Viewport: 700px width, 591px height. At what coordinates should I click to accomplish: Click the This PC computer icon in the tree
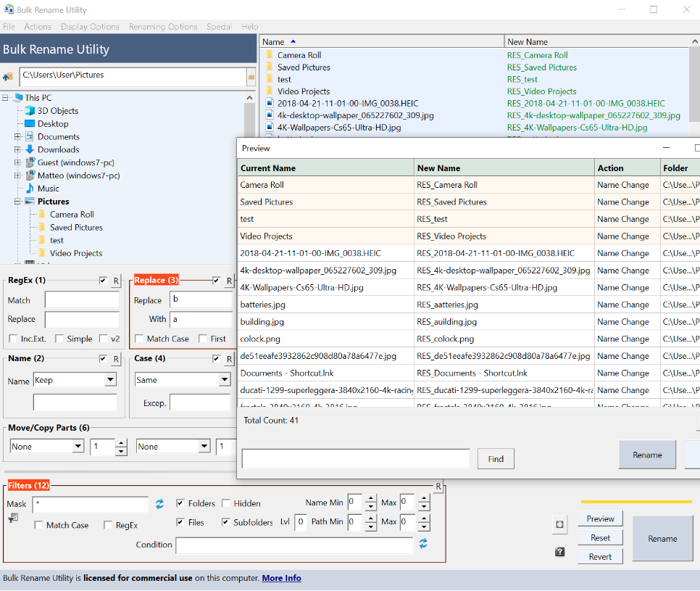(19, 97)
